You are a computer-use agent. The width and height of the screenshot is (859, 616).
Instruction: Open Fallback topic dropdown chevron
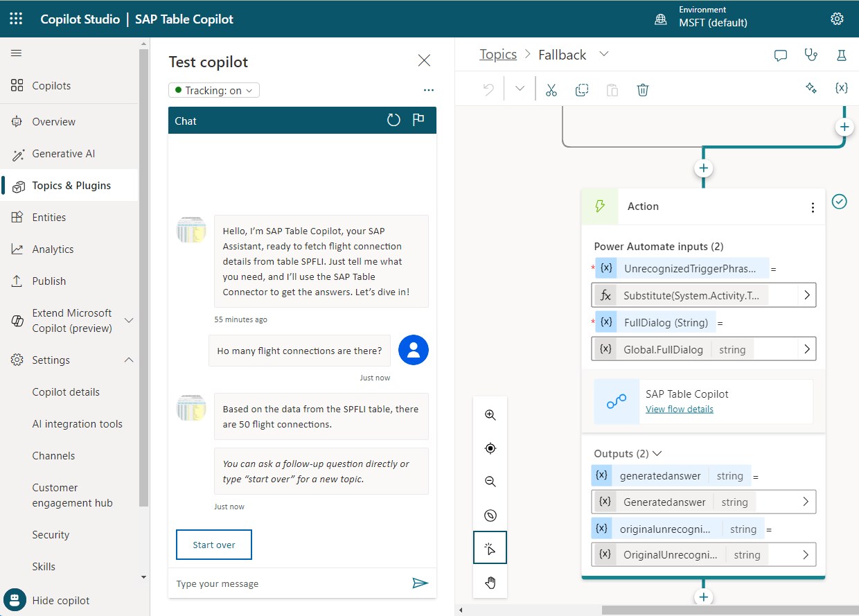point(603,54)
